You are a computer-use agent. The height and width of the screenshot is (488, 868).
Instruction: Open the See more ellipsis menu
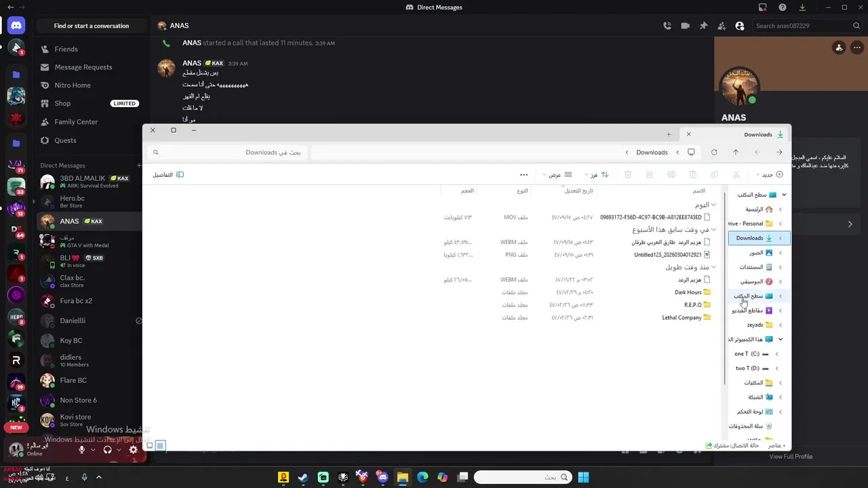[524, 175]
